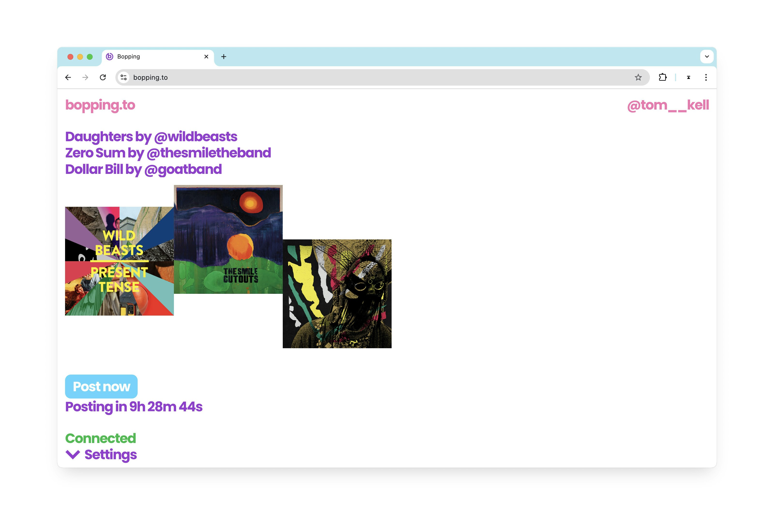Click the downloads icon in toolbar
Viewport: 774px width, 532px height.
coord(688,77)
